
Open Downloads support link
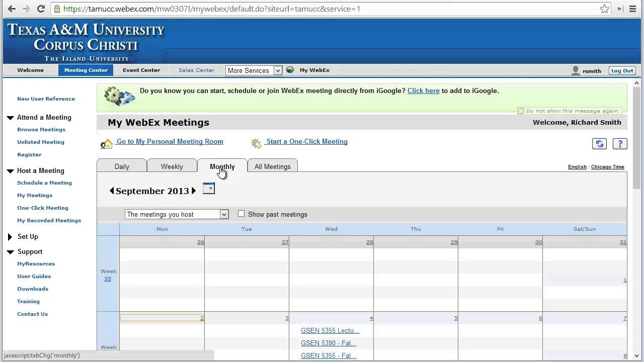point(33,289)
